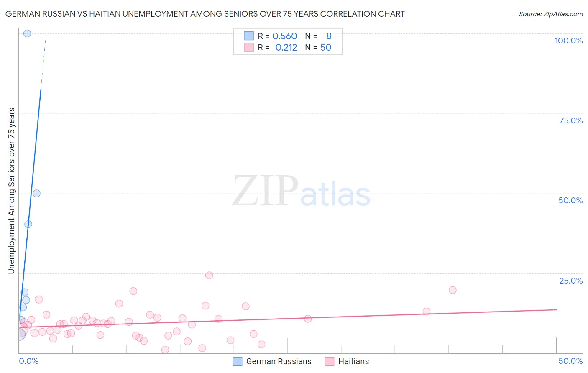Click the Haitians pink legend swatch
This screenshot has height=373, width=588.
coord(330,361)
